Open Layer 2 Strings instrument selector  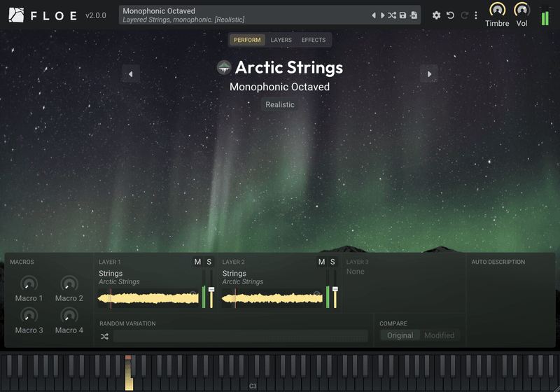(x=243, y=277)
